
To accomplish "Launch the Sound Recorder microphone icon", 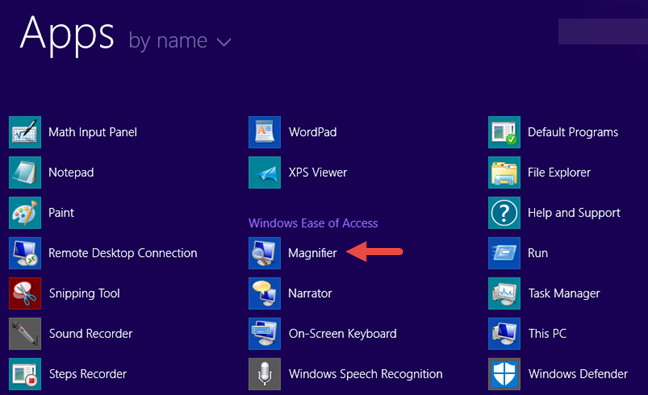I will tap(25, 333).
